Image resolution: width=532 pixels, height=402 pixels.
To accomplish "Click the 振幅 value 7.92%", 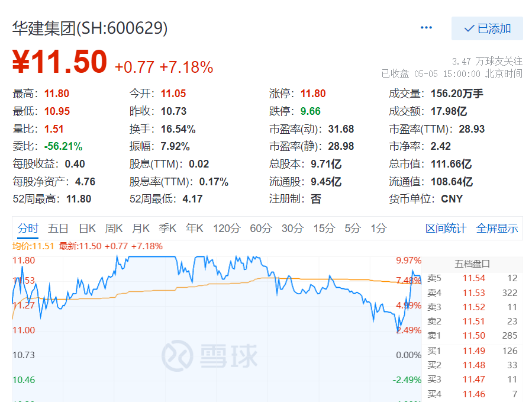I will pyautogui.click(x=175, y=146).
